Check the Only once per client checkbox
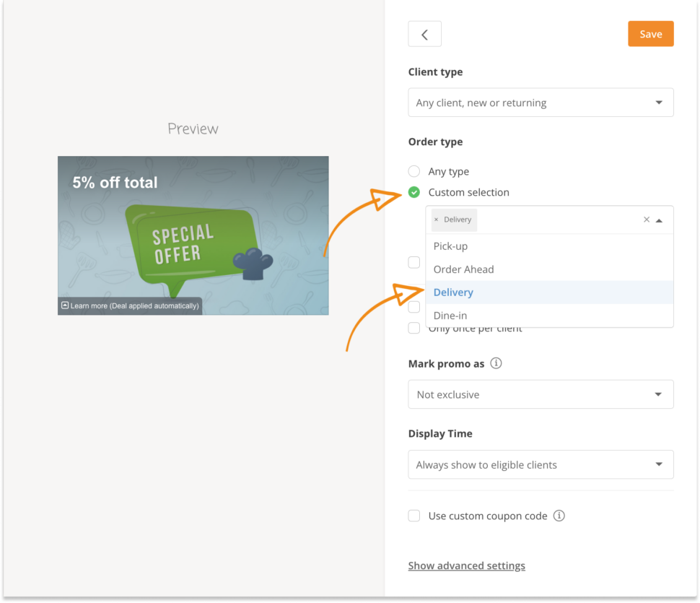700x603 pixels. coord(414,328)
